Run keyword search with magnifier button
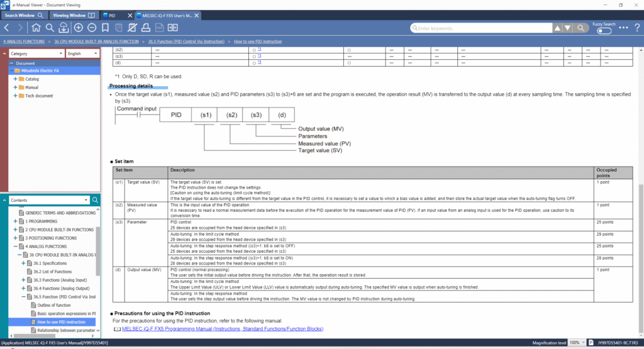Screen dimensions: 644x349 (x=580, y=28)
